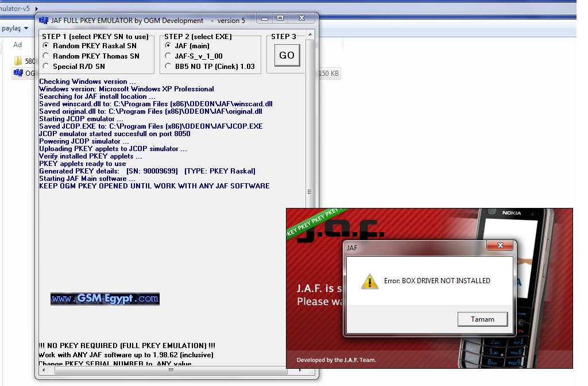The image size is (588, 386).
Task: Click the 'STEP 2 (select EXE)' group label
Action: [x=198, y=36]
